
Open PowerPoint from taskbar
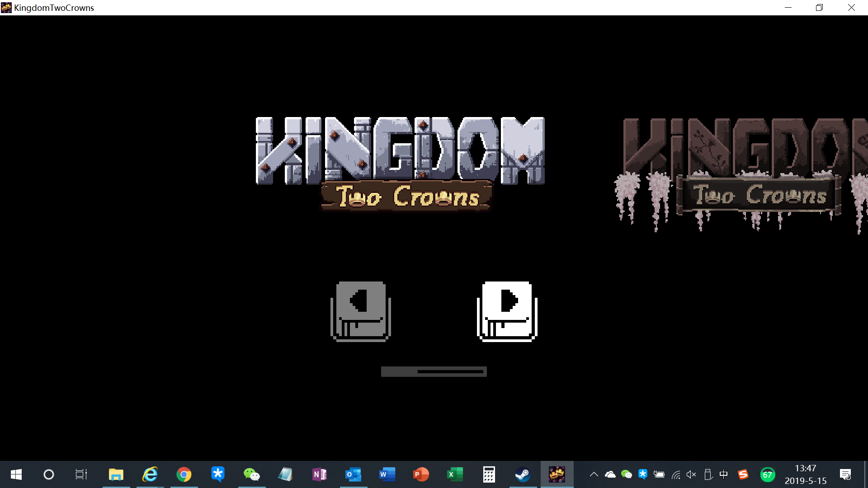[x=421, y=474]
